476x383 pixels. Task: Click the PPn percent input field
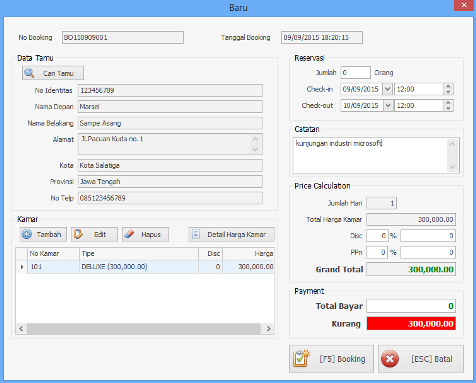(x=377, y=252)
